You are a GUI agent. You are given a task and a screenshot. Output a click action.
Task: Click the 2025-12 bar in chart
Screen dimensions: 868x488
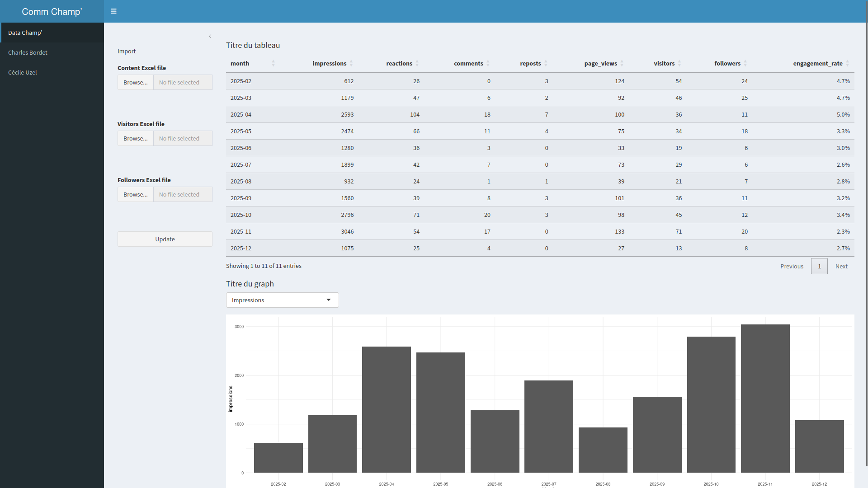pos(819,446)
